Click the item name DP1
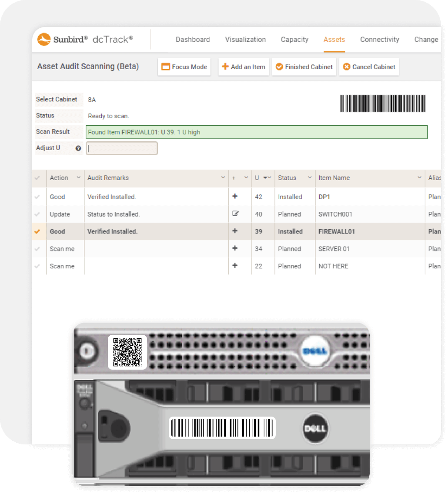This screenshot has width=448, height=494. tap(324, 197)
